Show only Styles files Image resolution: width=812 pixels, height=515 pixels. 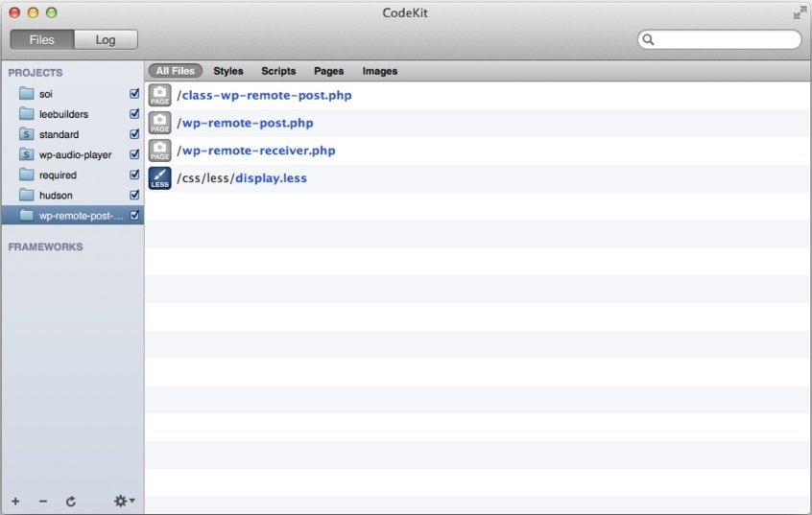228,71
